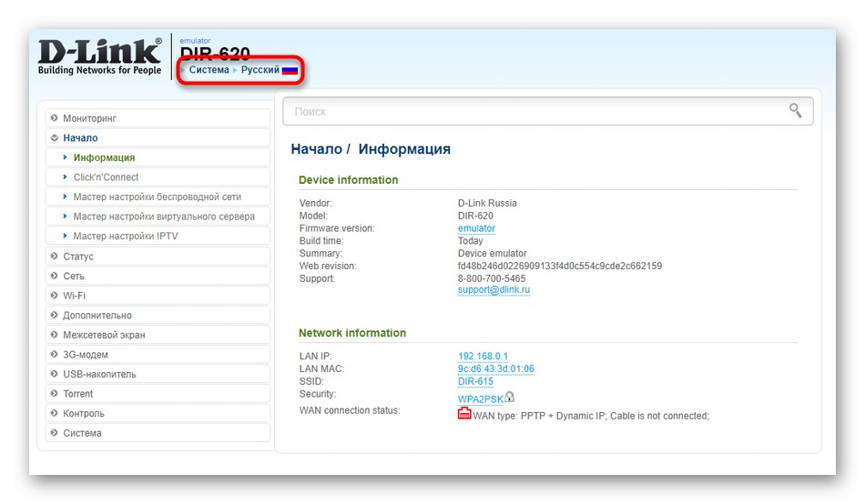865x504 pixels.
Task: Select the Информация submenu item
Action: [158, 157]
